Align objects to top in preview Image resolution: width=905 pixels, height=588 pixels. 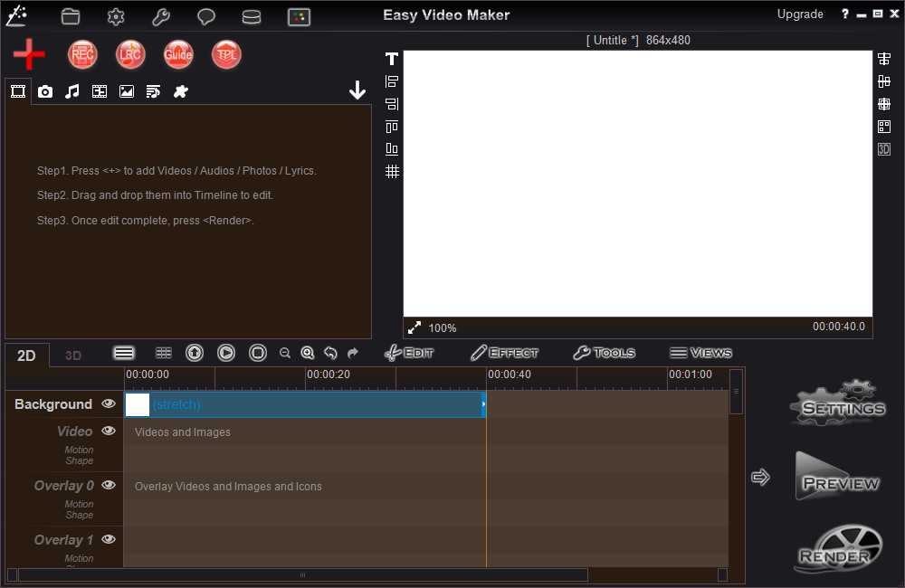pos(392,127)
